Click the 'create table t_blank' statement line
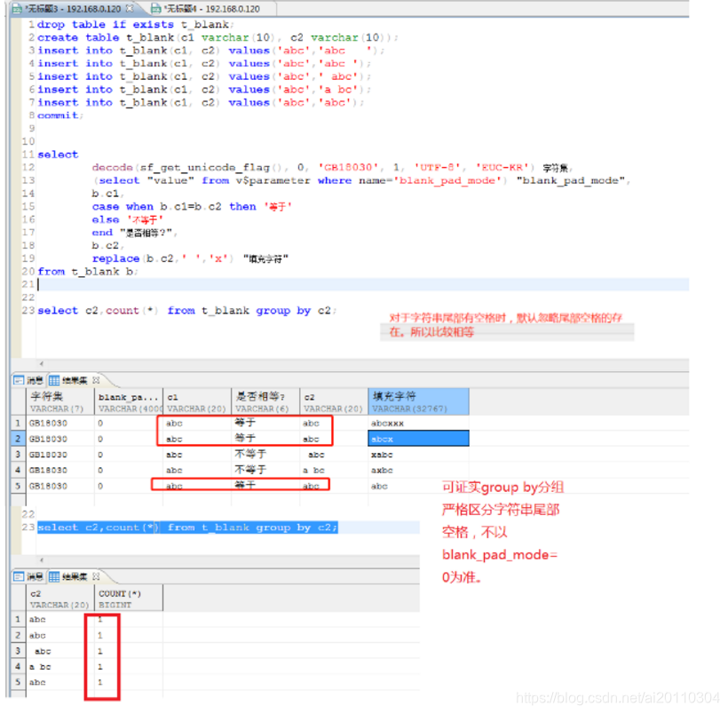The image size is (728, 714). coord(217,37)
